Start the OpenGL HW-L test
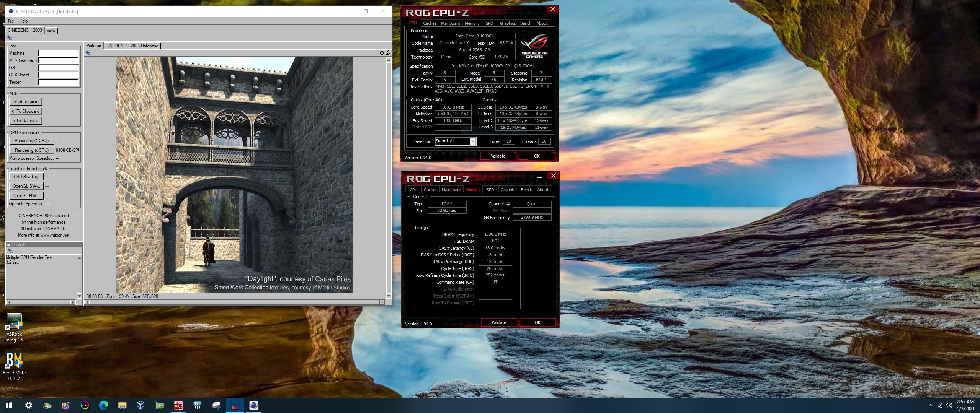The image size is (980, 413). click(26, 196)
